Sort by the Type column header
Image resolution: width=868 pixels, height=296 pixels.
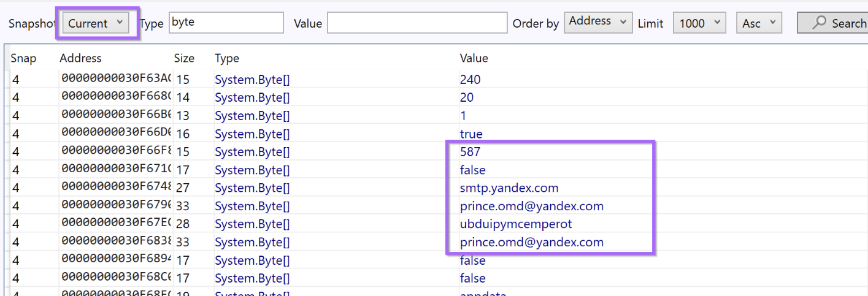[x=227, y=58]
